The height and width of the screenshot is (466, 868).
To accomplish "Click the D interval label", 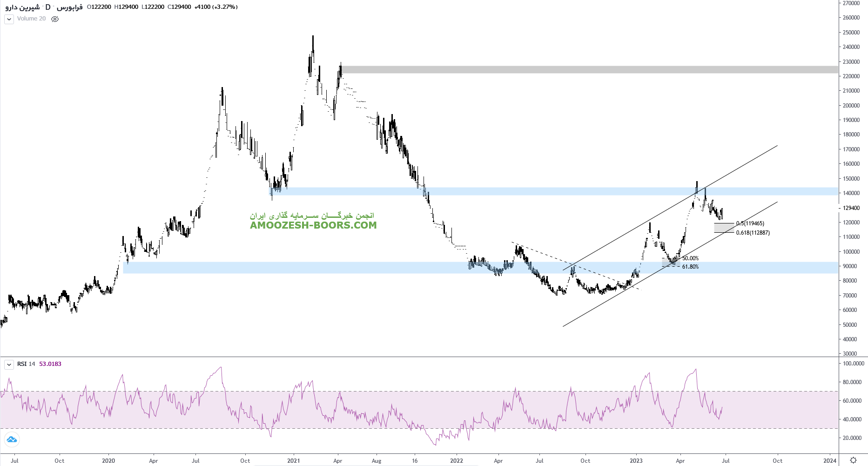I will click(x=48, y=7).
